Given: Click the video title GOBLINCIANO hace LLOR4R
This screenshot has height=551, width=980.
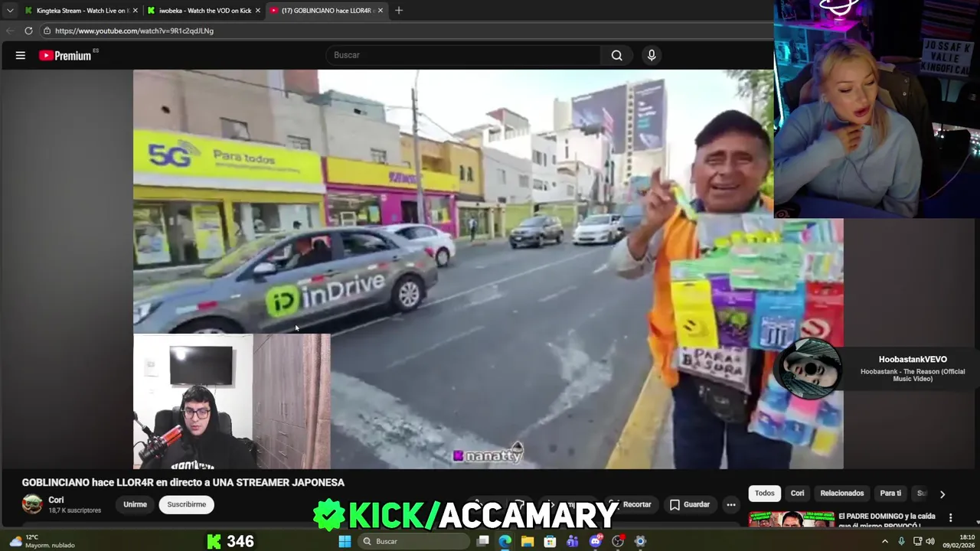Looking at the screenshot, I should (183, 482).
